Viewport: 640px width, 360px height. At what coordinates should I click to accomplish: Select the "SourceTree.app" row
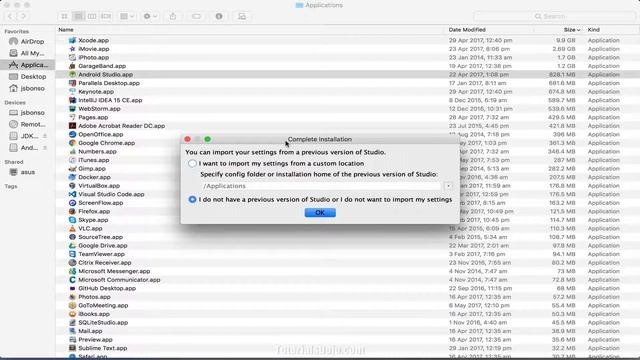click(348, 237)
